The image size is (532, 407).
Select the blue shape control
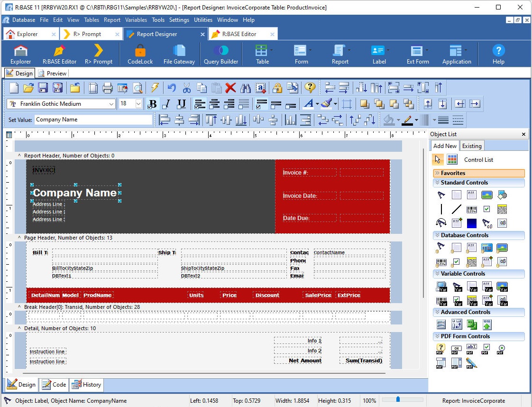pos(472,223)
